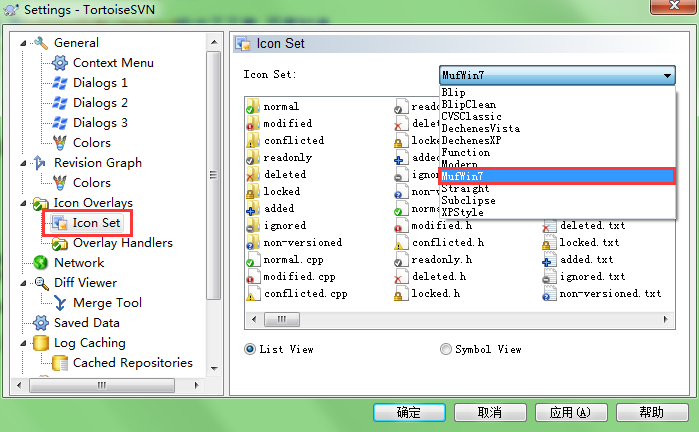This screenshot has height=432, width=699.
Task: Click the tree panel vertical scrollbar thumb
Action: [x=214, y=175]
